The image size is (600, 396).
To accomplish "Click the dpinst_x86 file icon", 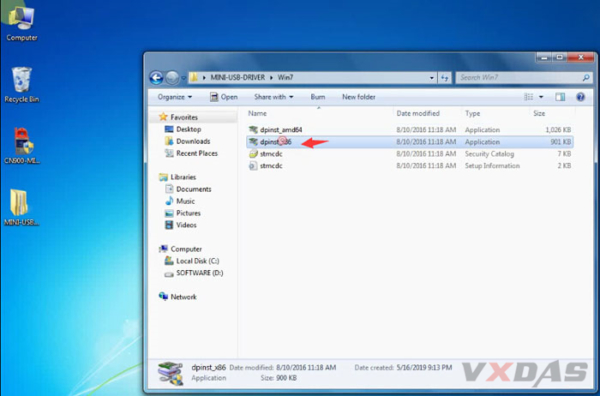I will 253,142.
